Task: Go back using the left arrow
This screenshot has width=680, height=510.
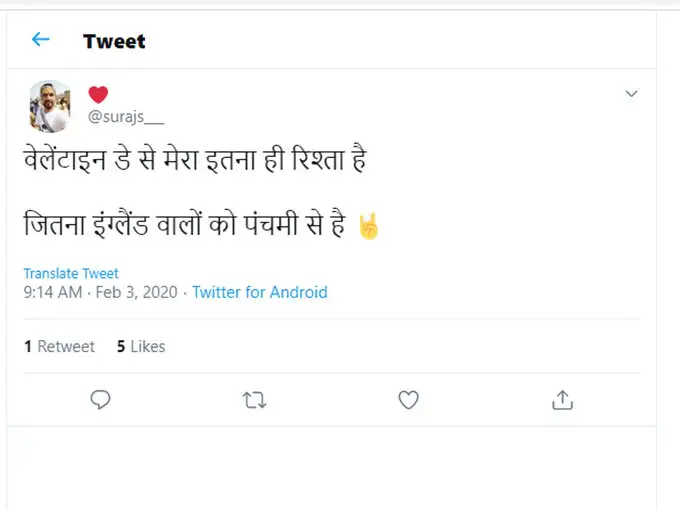Action: (x=40, y=40)
